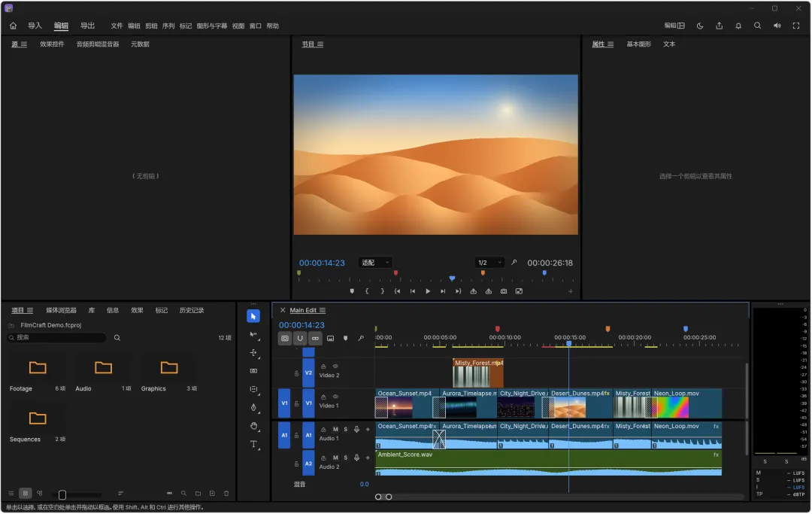Click the Lift button in program monitor
Screen dimensions: 812x514
474,291
